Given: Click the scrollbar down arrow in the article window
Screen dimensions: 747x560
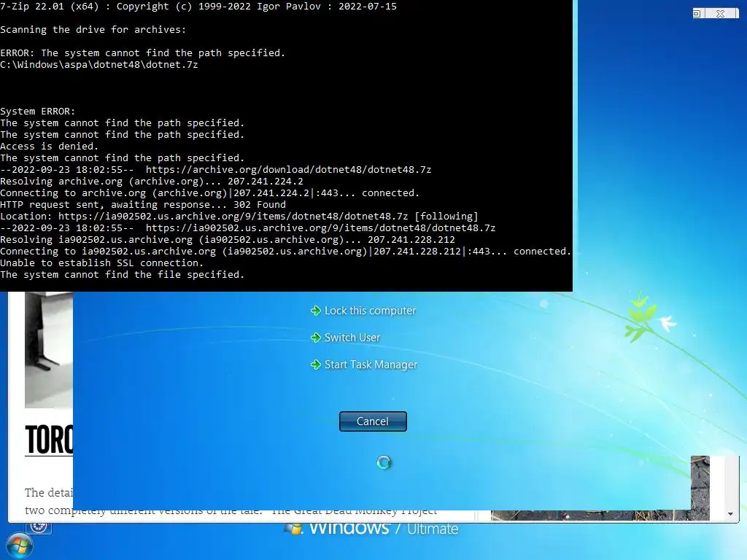Looking at the screenshot, I should (x=730, y=513).
